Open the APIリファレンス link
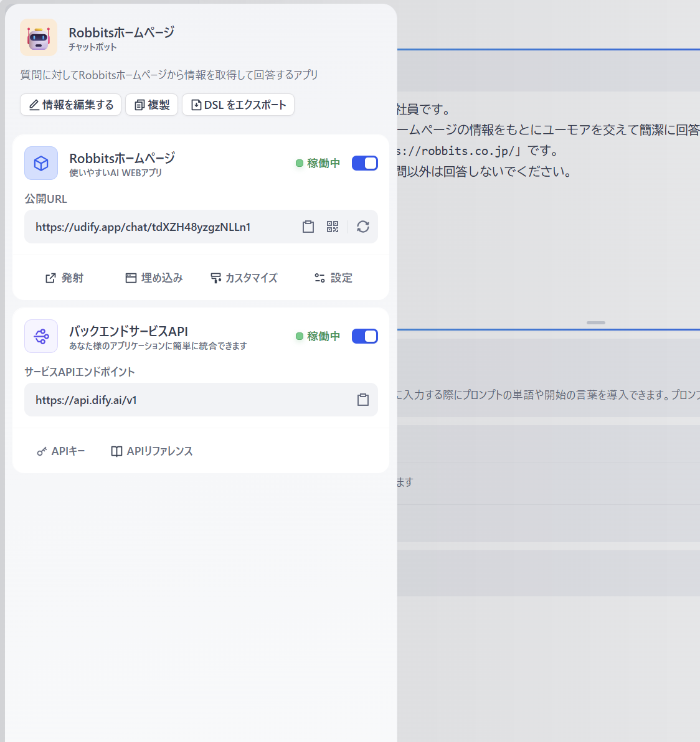Screen dimensions: 700x742 click(x=152, y=451)
